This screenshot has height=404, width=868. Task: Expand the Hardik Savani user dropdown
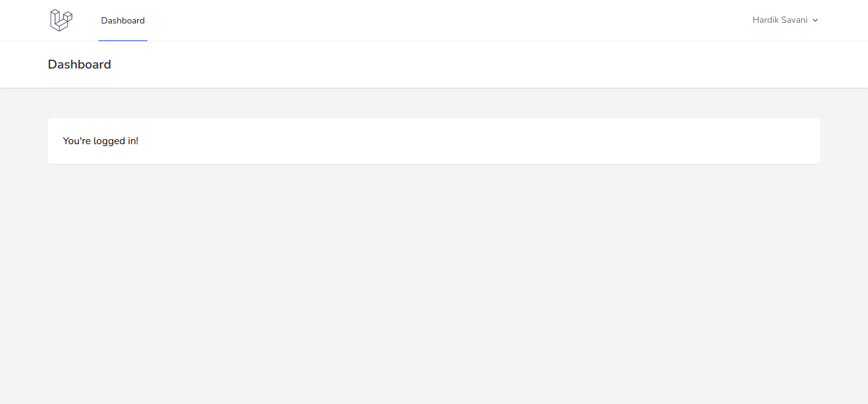click(x=785, y=20)
